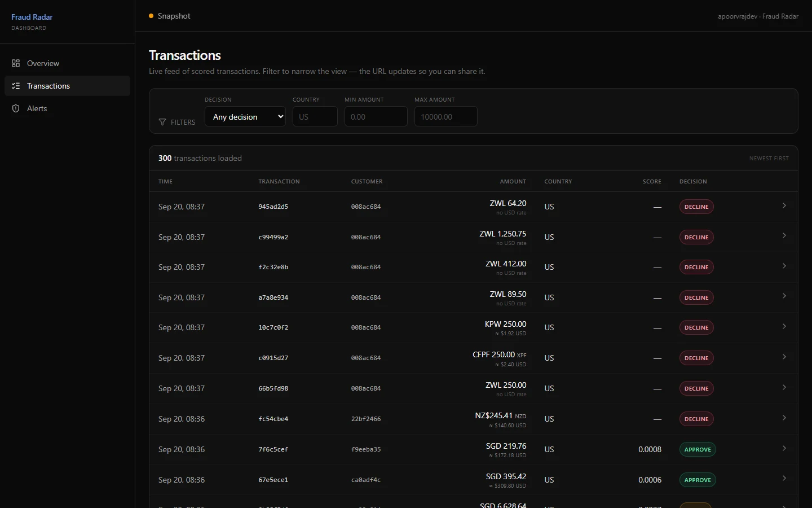Screen dimensions: 812x508
Task: Open row chevron for transaction 10c7c0f2
Action: 784,327
